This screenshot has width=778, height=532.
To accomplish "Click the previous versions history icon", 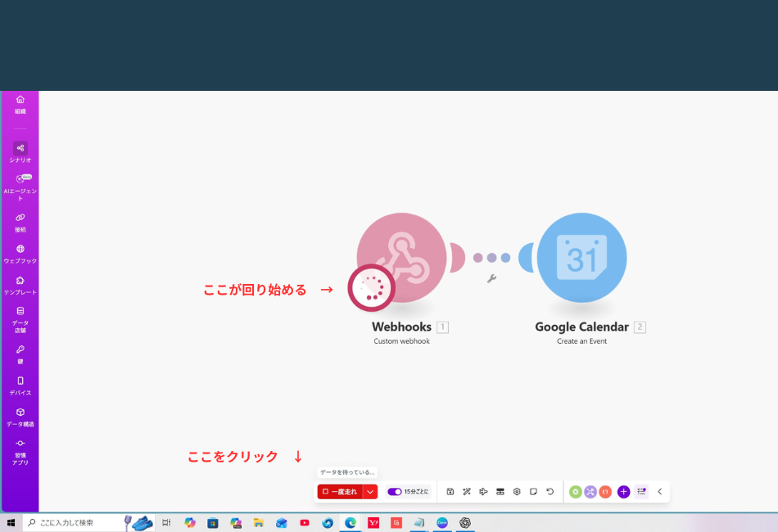I will click(x=550, y=491).
